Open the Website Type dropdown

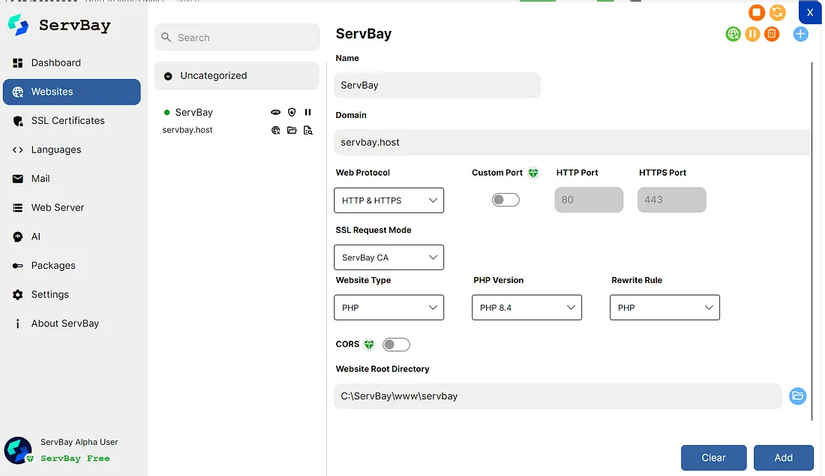(389, 308)
